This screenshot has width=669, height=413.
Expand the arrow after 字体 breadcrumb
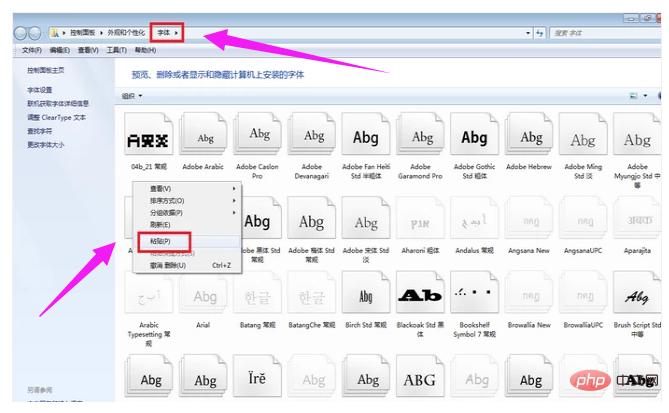point(176,33)
